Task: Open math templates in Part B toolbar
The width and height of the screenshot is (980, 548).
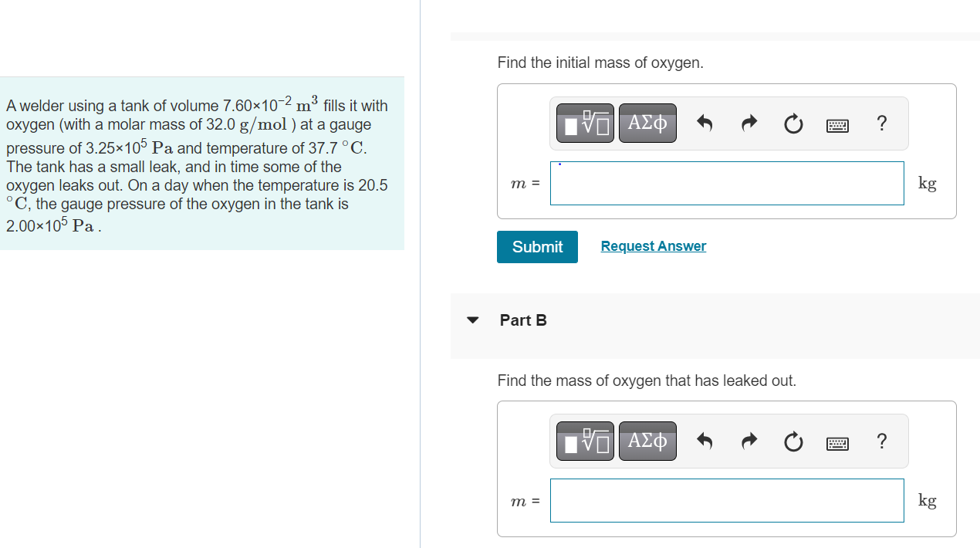Action: 586,441
